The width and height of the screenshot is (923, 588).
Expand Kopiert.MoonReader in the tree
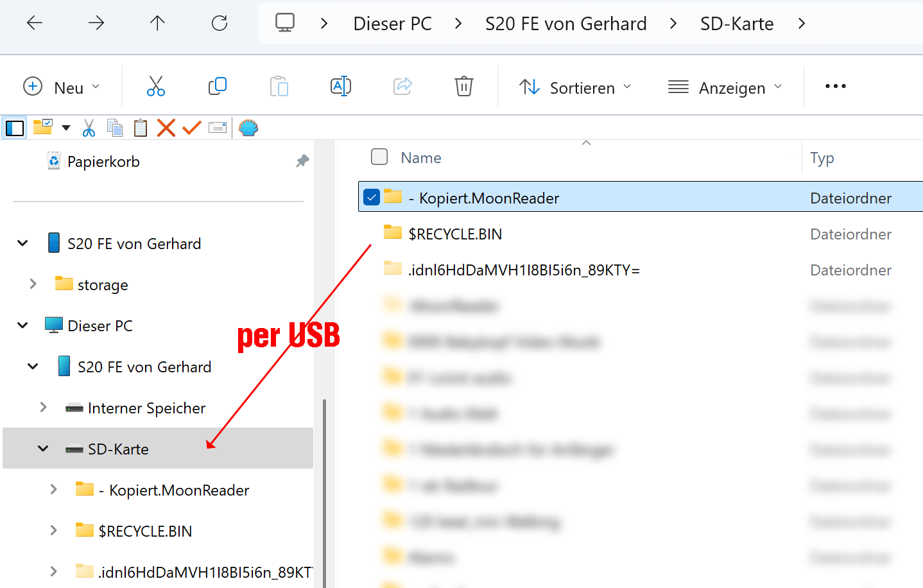pyautogui.click(x=53, y=489)
